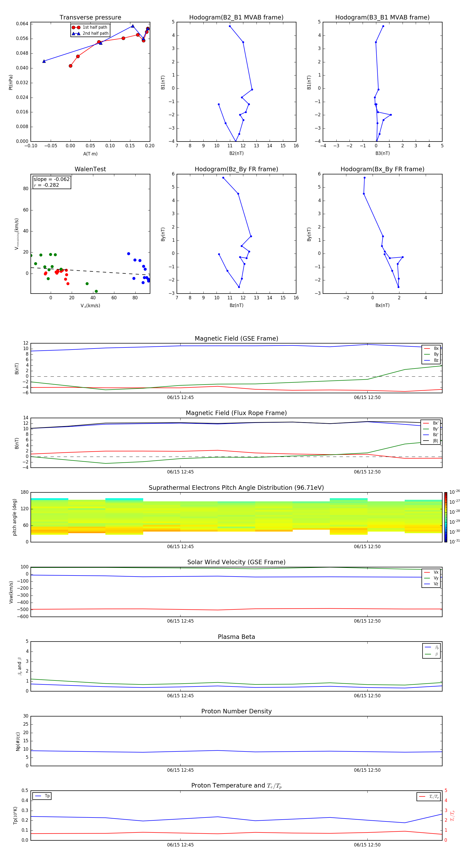Click the "Proton Number Density" panel title
The height and width of the screenshot is (868, 473).
click(x=236, y=711)
